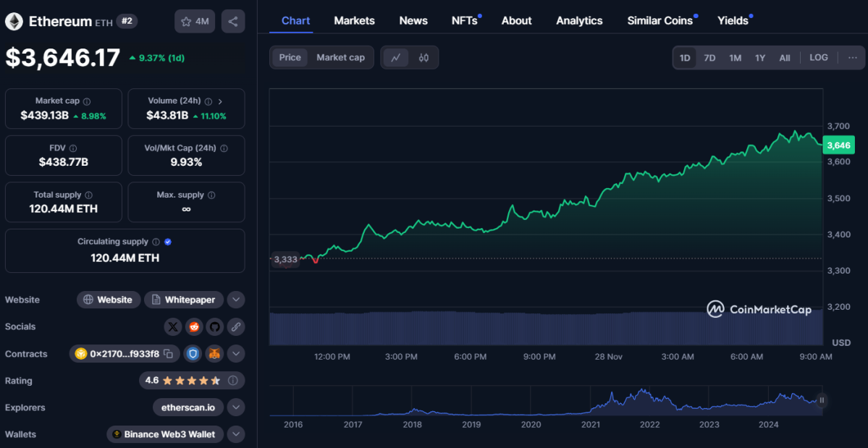This screenshot has width=868, height=448.
Task: Open the Analytics tab
Action: pos(579,20)
